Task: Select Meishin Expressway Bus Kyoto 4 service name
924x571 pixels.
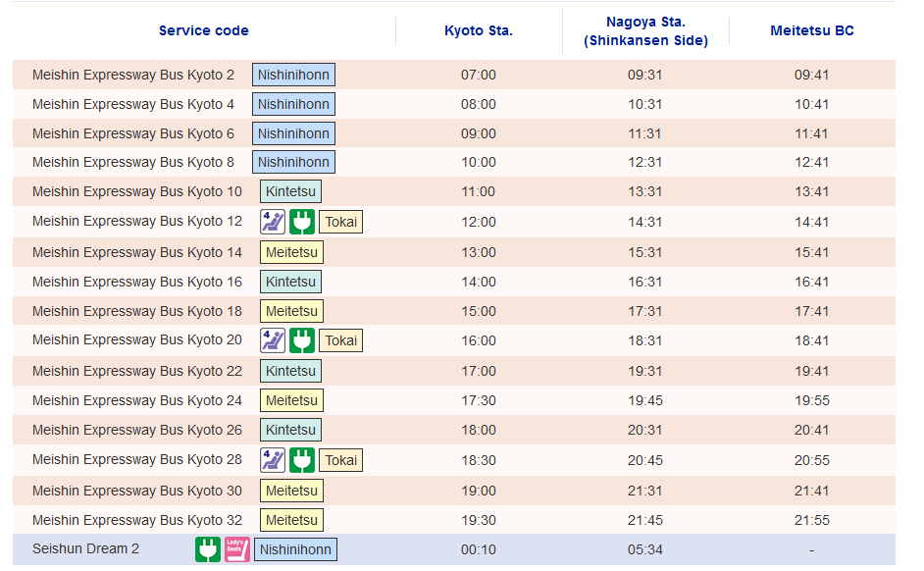Action: tap(133, 104)
